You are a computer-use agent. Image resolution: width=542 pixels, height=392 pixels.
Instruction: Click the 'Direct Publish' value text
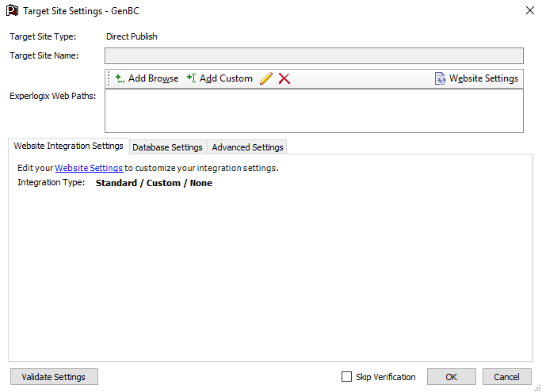coord(132,36)
